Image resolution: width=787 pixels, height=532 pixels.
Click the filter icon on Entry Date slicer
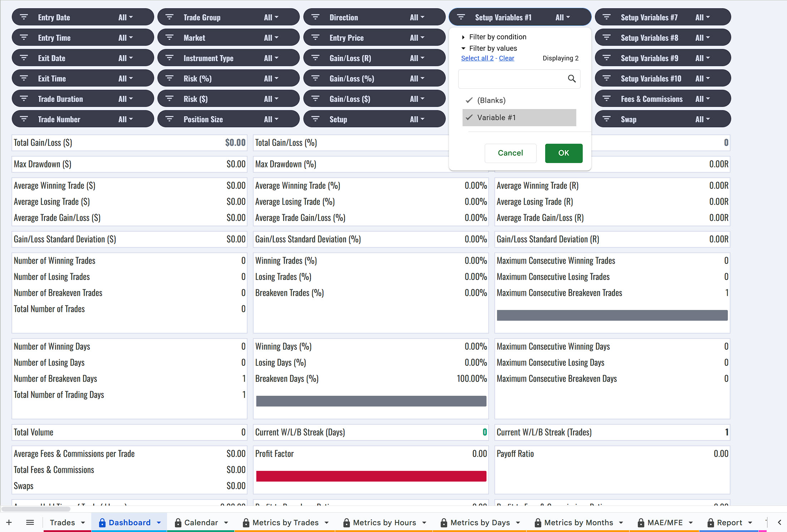tap(24, 17)
